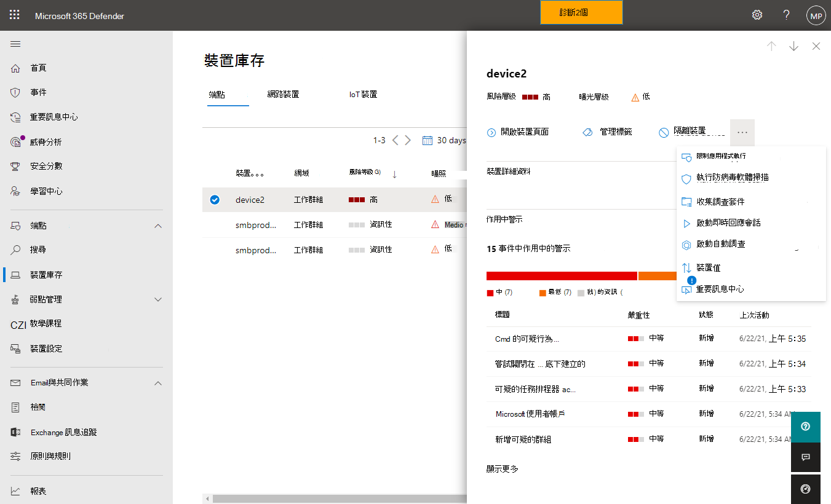Go to next page arrow
Screen dimensions: 831x504
point(407,140)
